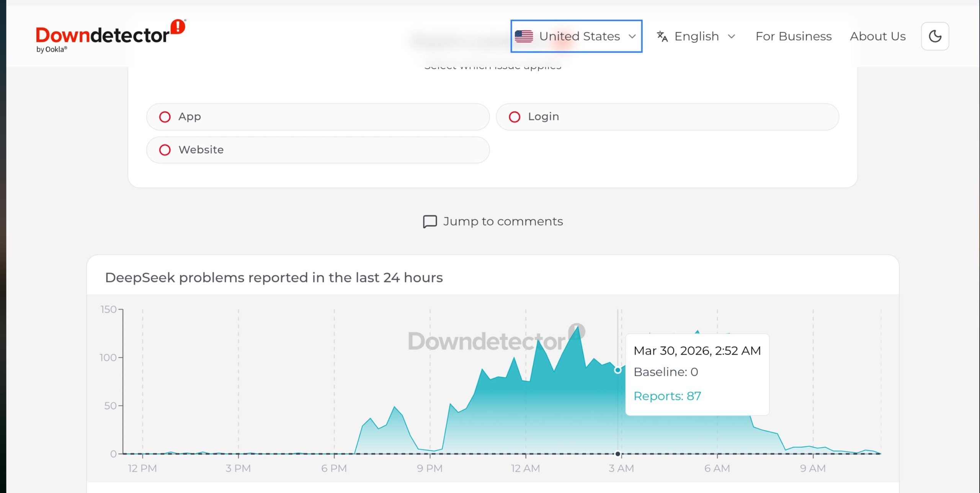Expand the English language dropdown

point(696,36)
